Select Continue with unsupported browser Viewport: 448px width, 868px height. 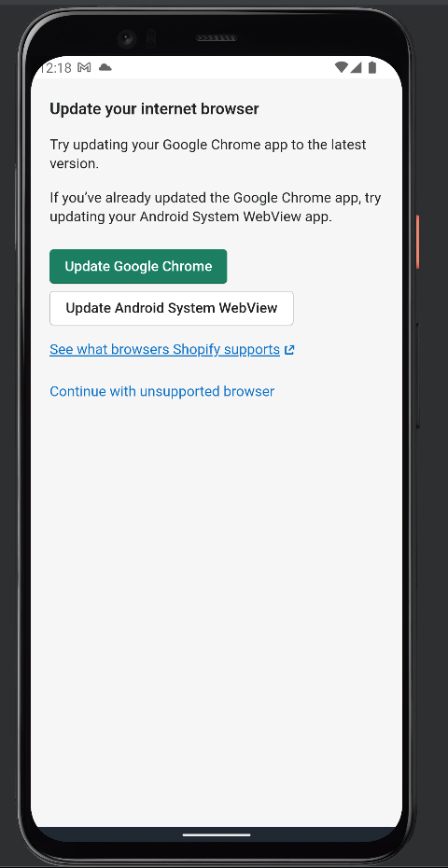pyautogui.click(x=162, y=391)
